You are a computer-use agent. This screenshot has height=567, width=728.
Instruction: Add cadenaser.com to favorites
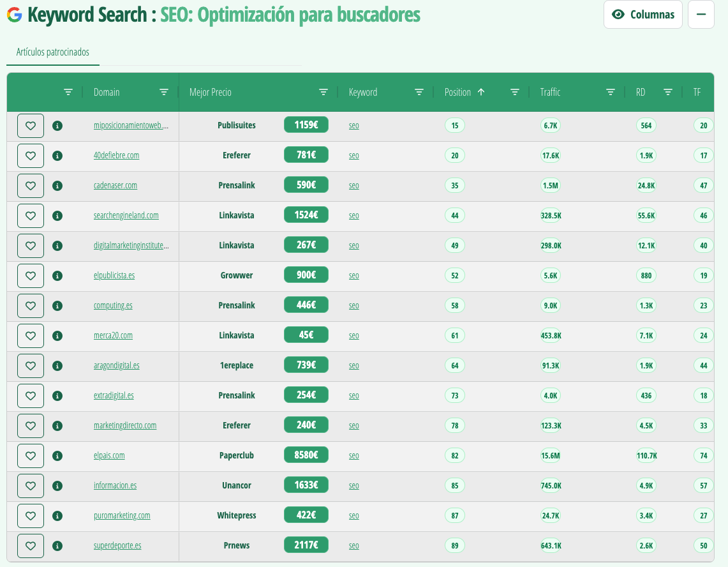coord(31,185)
